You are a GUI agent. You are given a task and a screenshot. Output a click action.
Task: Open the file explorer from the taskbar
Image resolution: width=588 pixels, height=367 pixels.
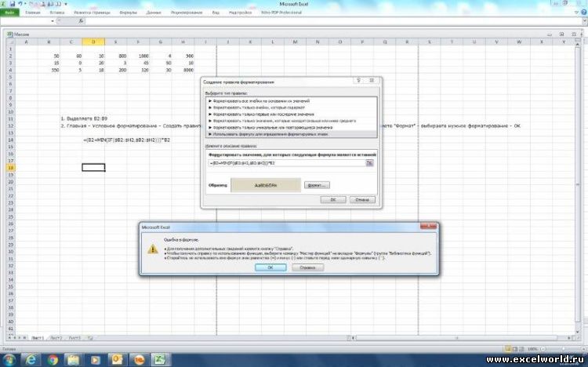[x=74, y=360]
